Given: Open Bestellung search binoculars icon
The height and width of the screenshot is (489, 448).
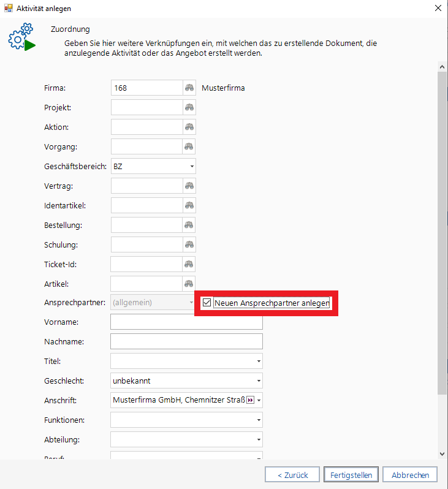Looking at the screenshot, I should tap(189, 225).
